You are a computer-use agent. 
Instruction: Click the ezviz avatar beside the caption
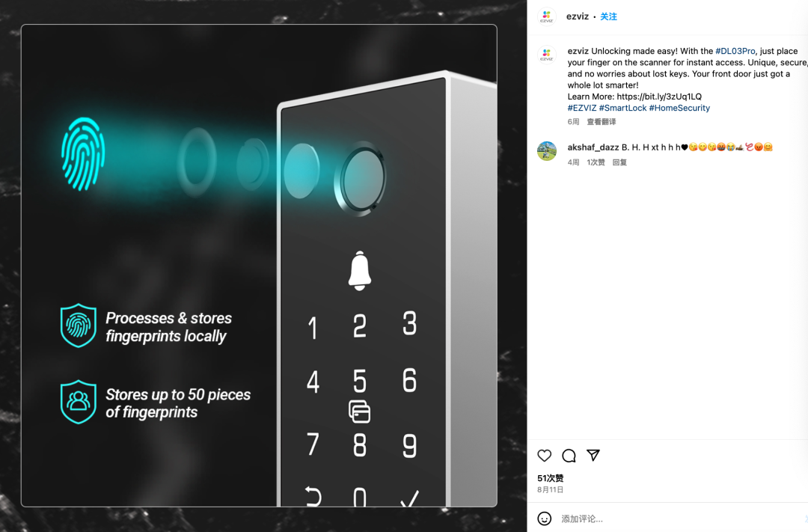(547, 55)
